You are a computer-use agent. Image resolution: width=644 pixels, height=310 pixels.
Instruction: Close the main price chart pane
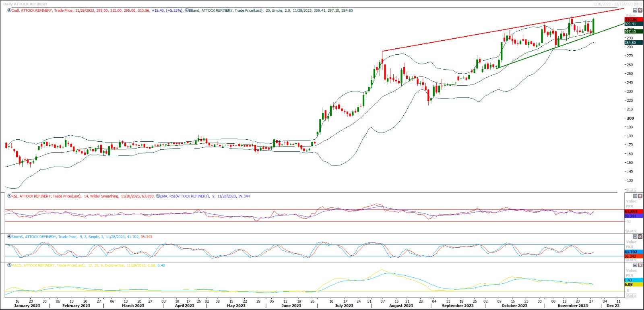(x=640, y=10)
